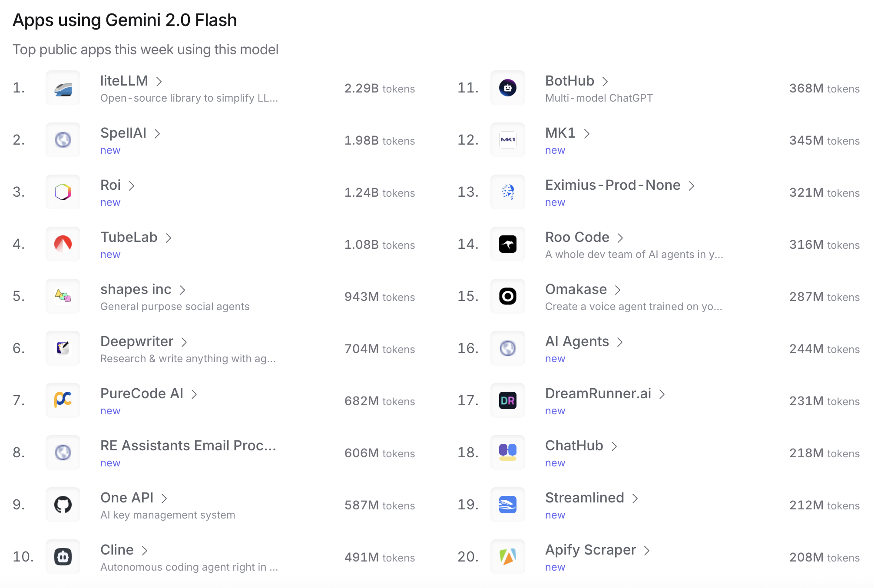Expand the Deepwriter entry chevron
This screenshot has height=588, width=874.
click(184, 342)
